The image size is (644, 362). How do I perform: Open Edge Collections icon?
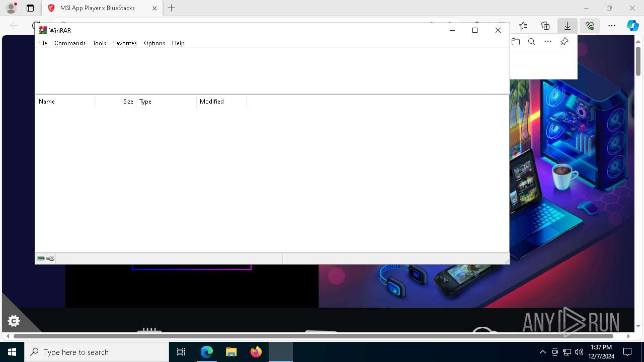[x=545, y=26]
